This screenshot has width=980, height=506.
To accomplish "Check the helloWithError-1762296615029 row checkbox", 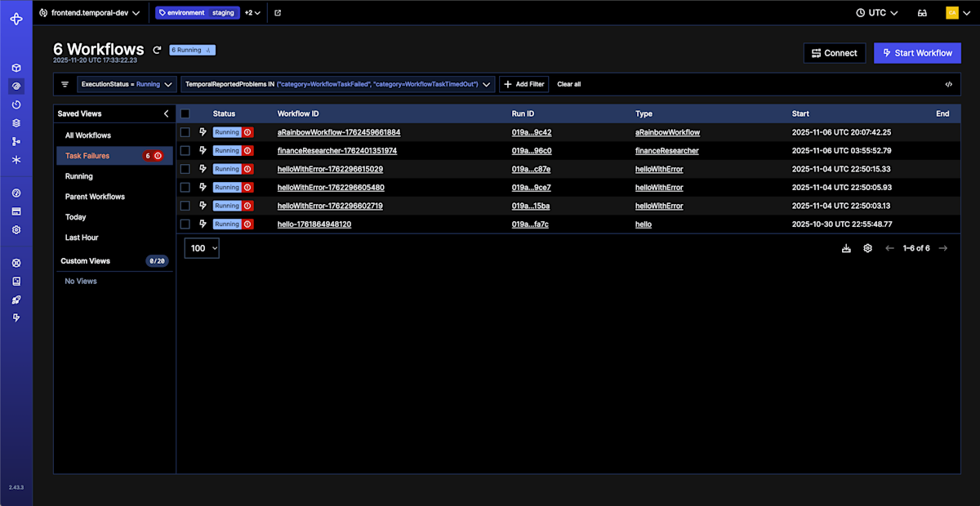I will (185, 169).
